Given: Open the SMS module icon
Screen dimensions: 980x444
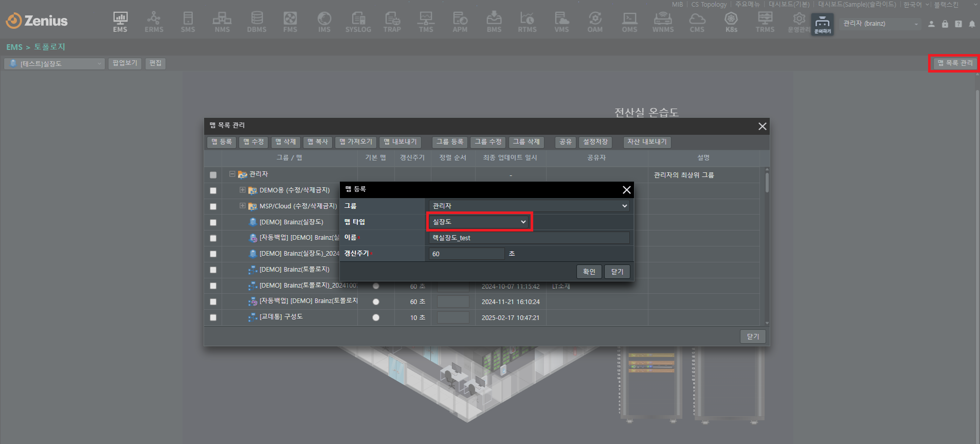Looking at the screenshot, I should pos(188,22).
